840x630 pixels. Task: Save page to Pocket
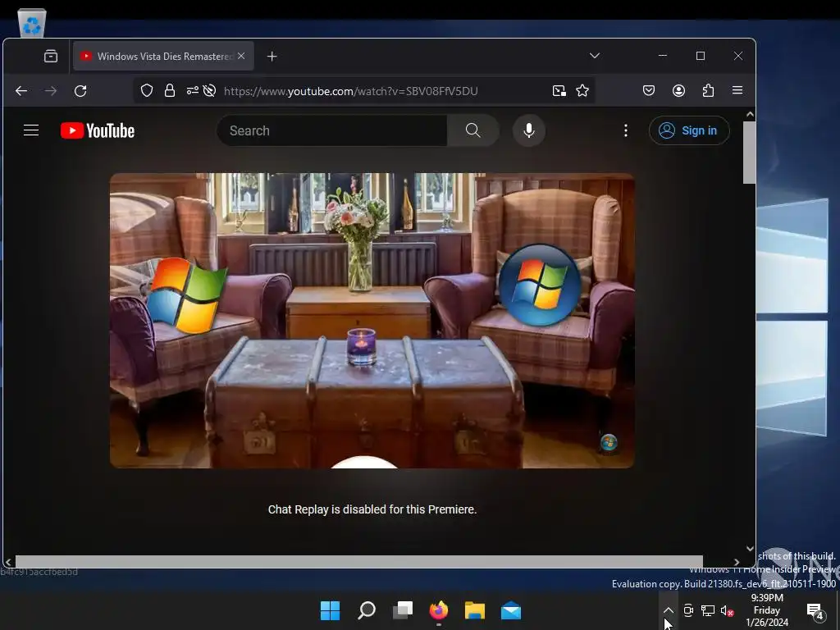[649, 90]
